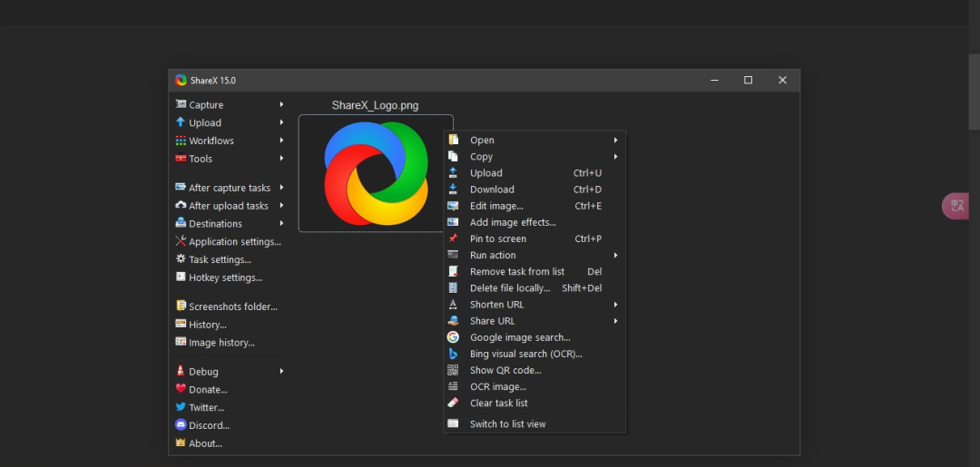980x467 pixels.
Task: Maximize the ShareX window
Action: pos(748,80)
